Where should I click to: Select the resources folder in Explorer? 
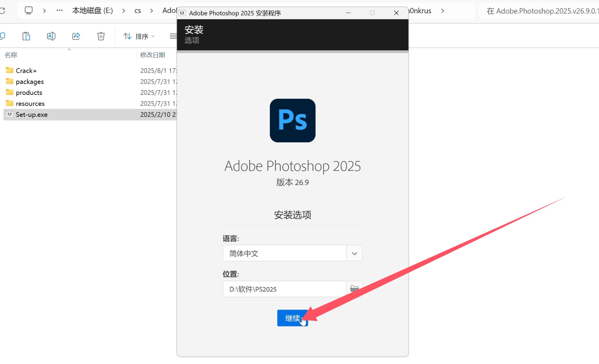coord(30,103)
